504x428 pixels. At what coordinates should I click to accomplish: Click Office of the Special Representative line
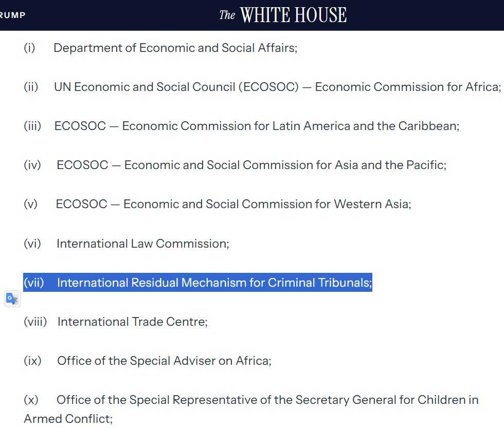point(267,400)
